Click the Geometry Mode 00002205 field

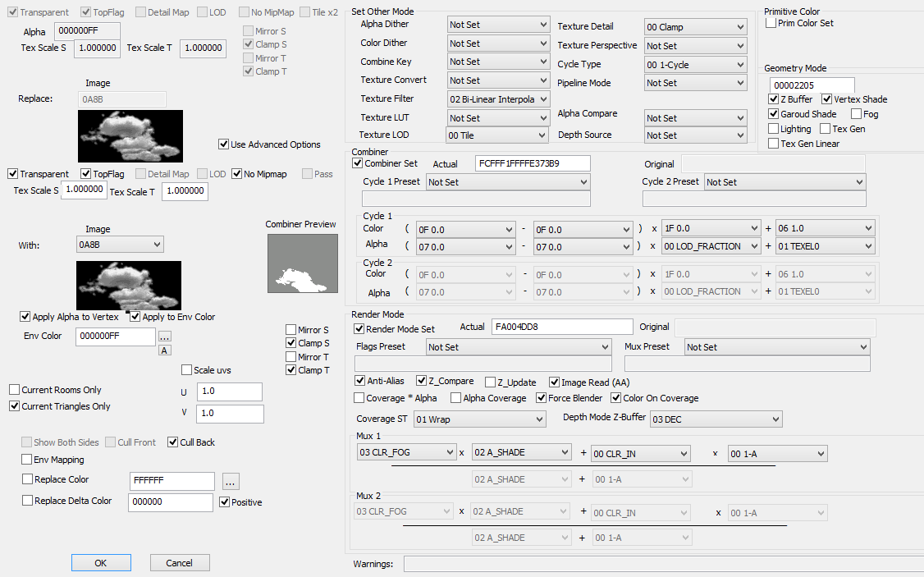[812, 85]
